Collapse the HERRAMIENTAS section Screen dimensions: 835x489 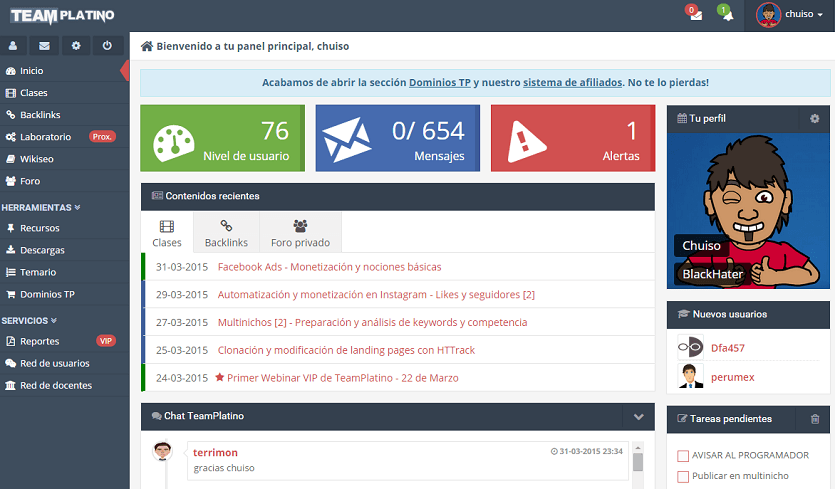point(40,207)
